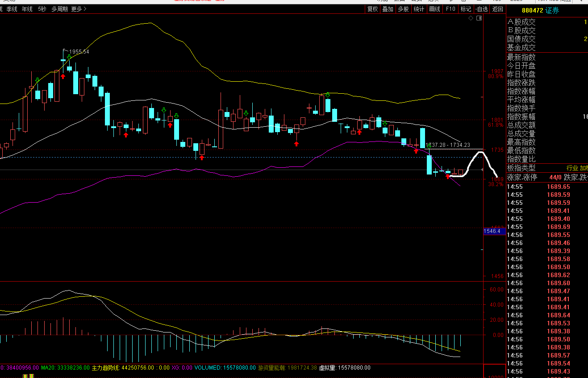Click the 复权 toolbar button
The height and width of the screenshot is (378, 588).
pos(372,9)
